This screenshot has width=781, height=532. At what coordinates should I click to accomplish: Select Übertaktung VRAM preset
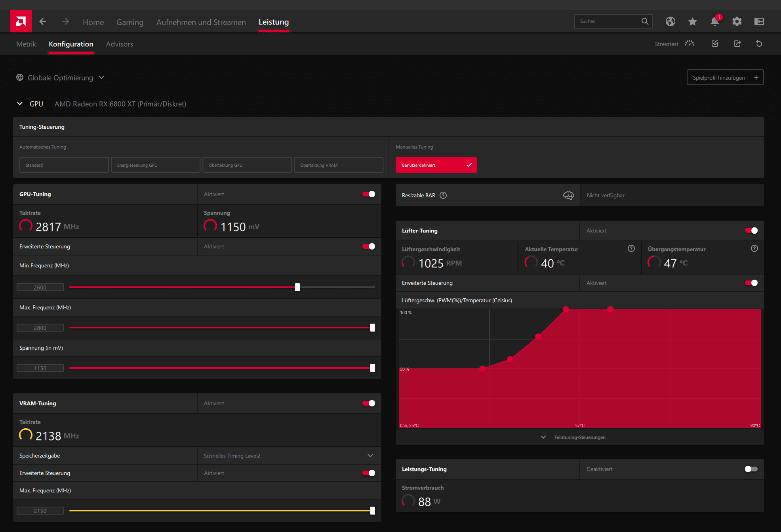[x=339, y=165]
